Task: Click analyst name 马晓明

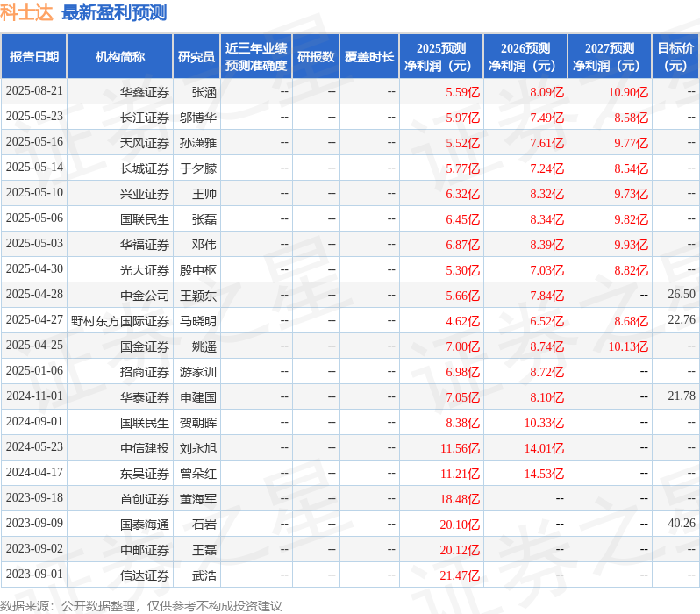Action: (198, 322)
